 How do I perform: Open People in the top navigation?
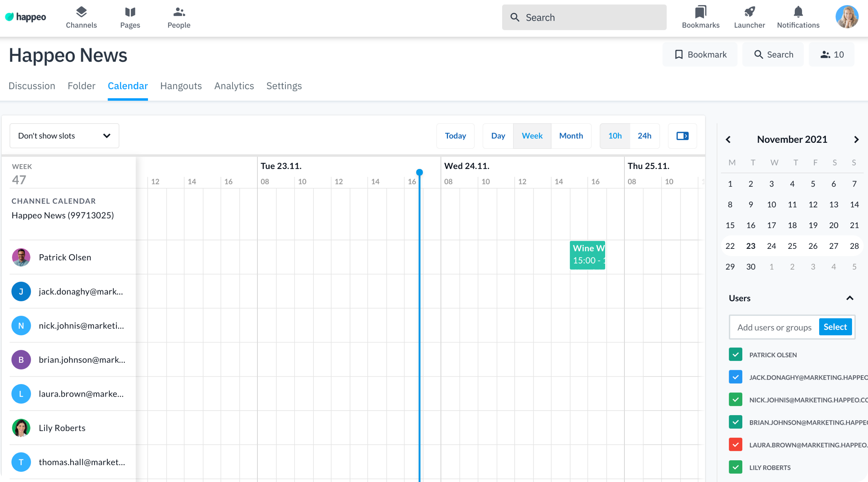[x=179, y=18]
